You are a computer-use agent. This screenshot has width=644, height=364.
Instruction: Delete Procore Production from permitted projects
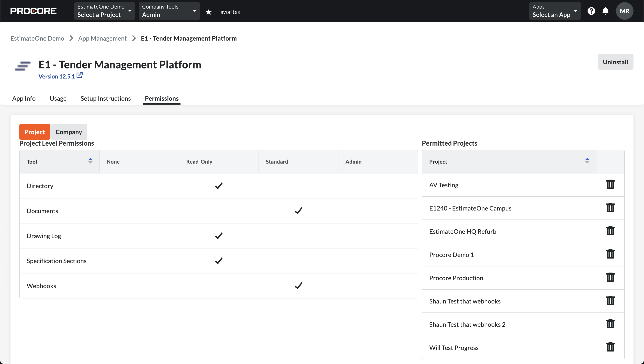[610, 277]
